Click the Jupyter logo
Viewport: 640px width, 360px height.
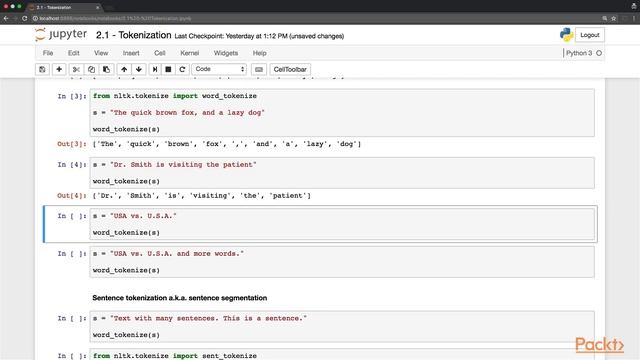61,35
